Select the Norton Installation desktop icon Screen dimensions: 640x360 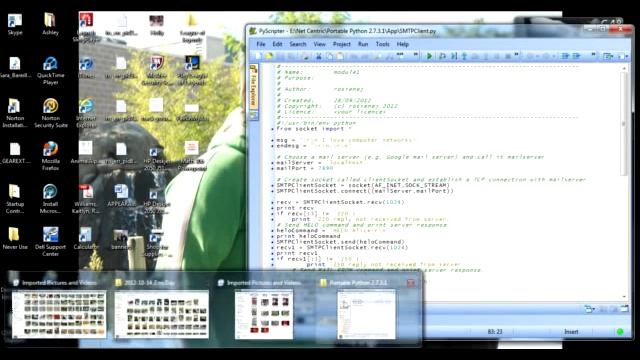pos(15,113)
